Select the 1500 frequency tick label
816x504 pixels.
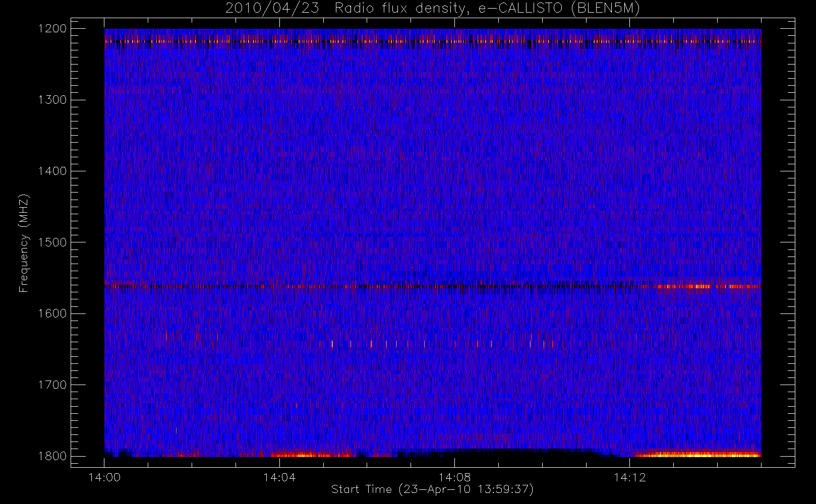tap(52, 242)
